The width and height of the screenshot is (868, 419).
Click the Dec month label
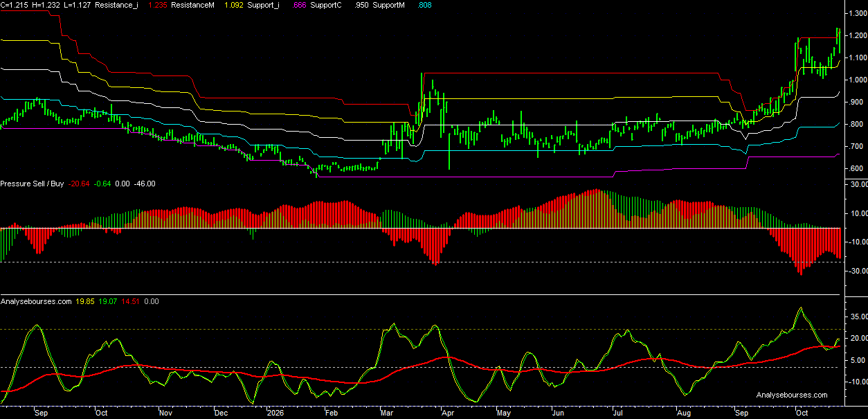(221, 413)
